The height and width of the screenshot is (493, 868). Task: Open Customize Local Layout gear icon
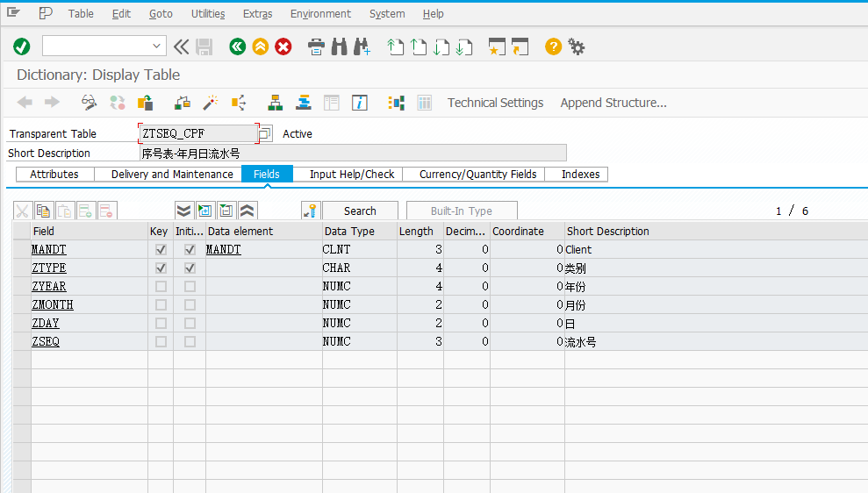click(577, 47)
